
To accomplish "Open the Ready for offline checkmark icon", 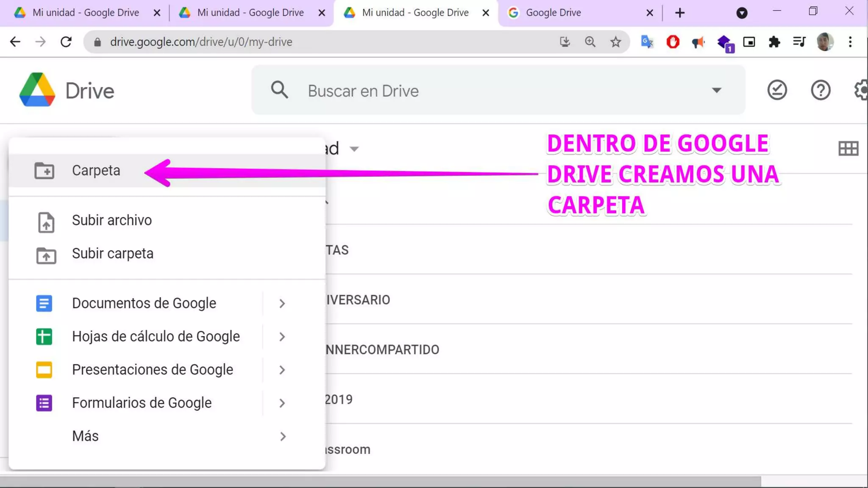I will 777,90.
